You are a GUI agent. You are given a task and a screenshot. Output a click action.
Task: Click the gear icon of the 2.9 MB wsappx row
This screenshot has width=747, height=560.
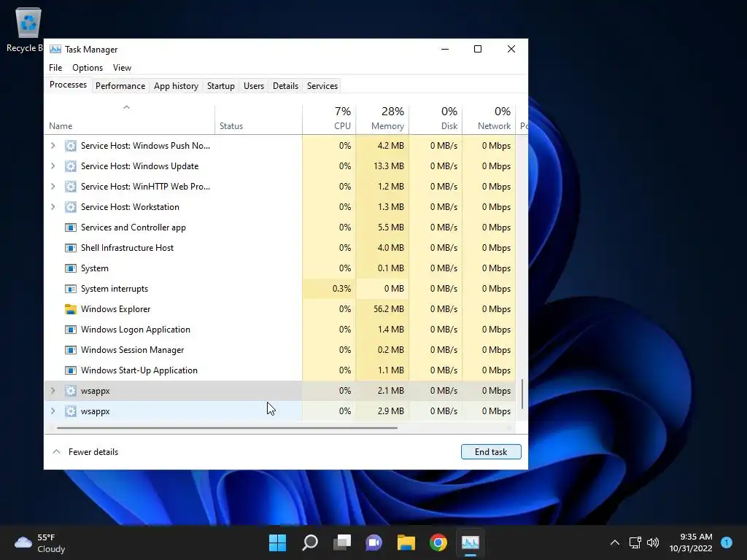(71, 411)
